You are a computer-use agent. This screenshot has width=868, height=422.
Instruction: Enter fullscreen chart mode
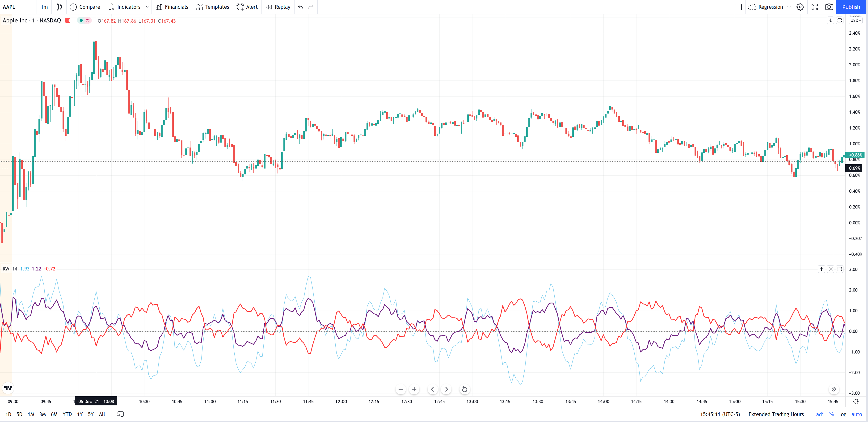click(815, 7)
